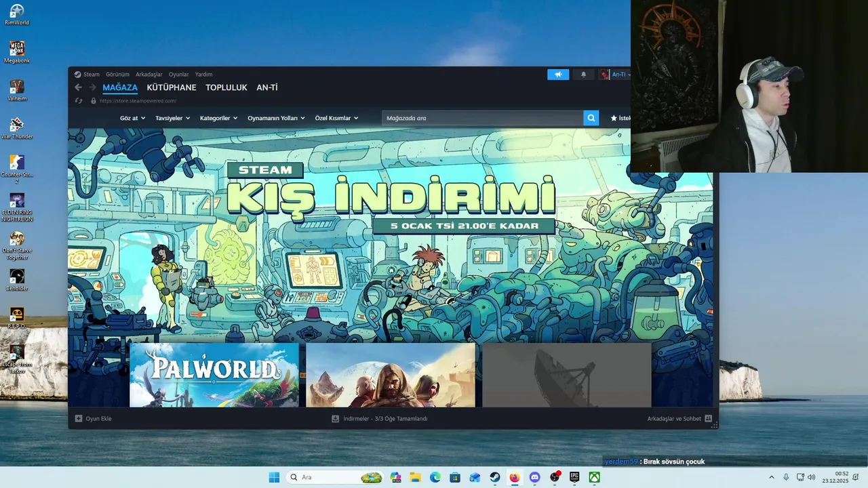Open OBS Studio from the taskbar
Viewport: 868px width, 488px height.
(555, 477)
